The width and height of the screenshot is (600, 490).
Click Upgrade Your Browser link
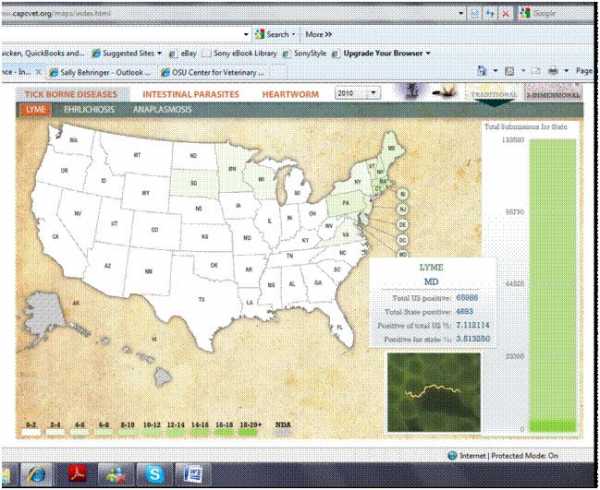pos(384,52)
